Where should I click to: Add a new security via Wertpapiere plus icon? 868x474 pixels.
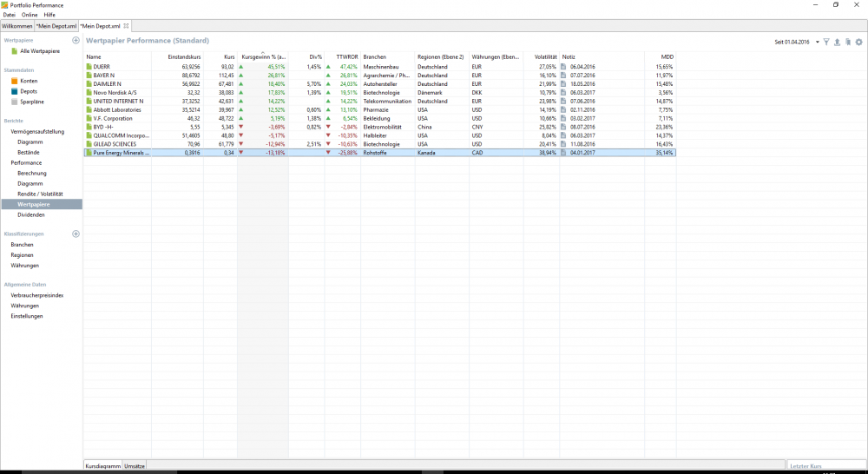[x=76, y=41]
